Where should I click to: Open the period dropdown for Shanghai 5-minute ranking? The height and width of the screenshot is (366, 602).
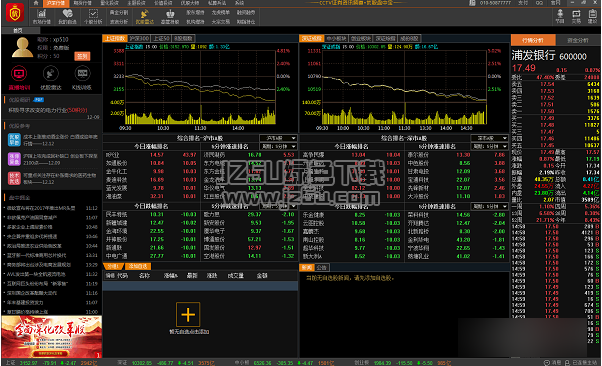[x=278, y=146]
